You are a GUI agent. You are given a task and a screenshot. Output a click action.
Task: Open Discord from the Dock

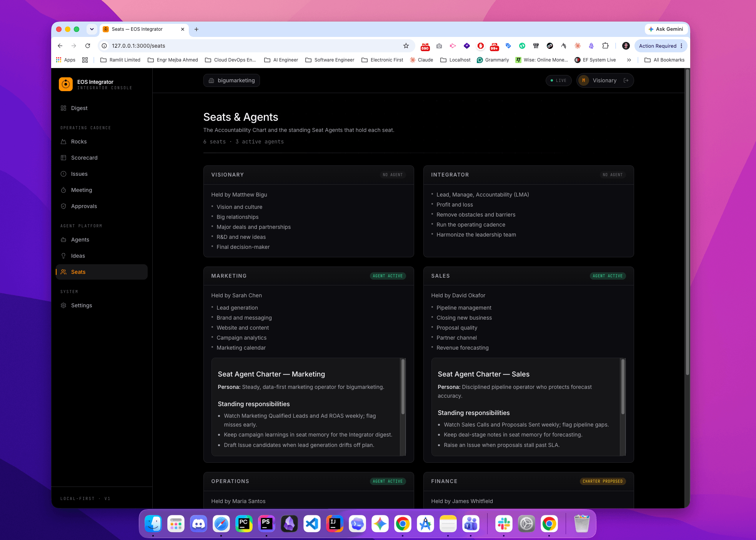tap(198, 524)
